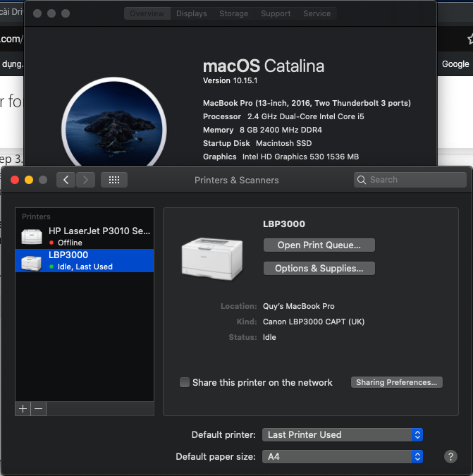Viewport: 473px width, 476px height.
Task: Open Sharing Preferences
Action: (x=397, y=382)
